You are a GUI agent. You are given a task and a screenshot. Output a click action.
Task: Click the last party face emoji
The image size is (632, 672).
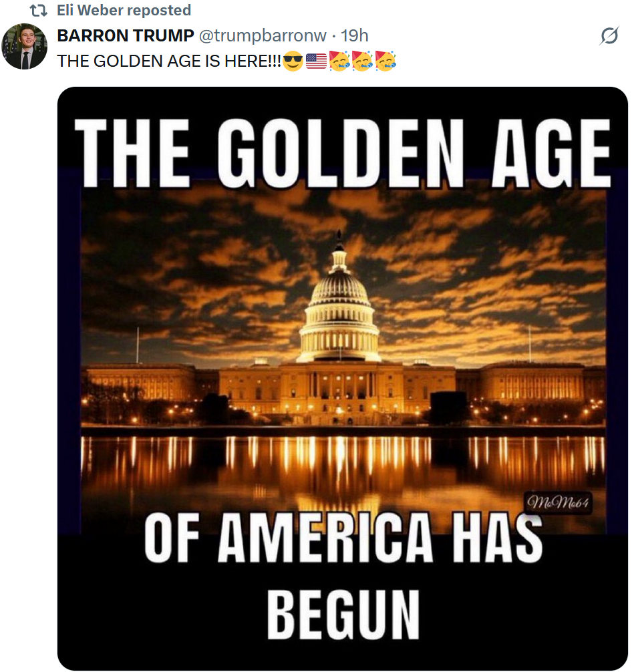tap(385, 60)
